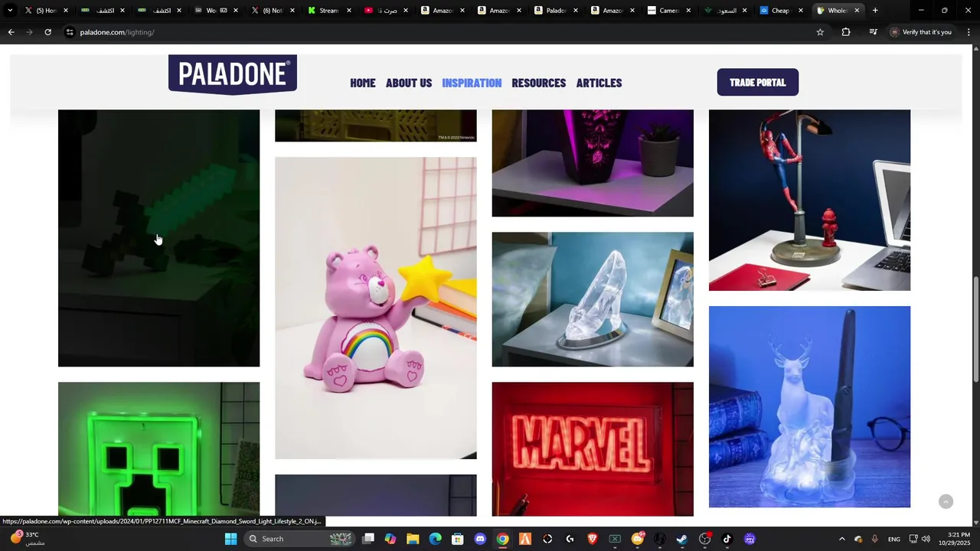Open the browser extensions puzzle icon

click(846, 32)
